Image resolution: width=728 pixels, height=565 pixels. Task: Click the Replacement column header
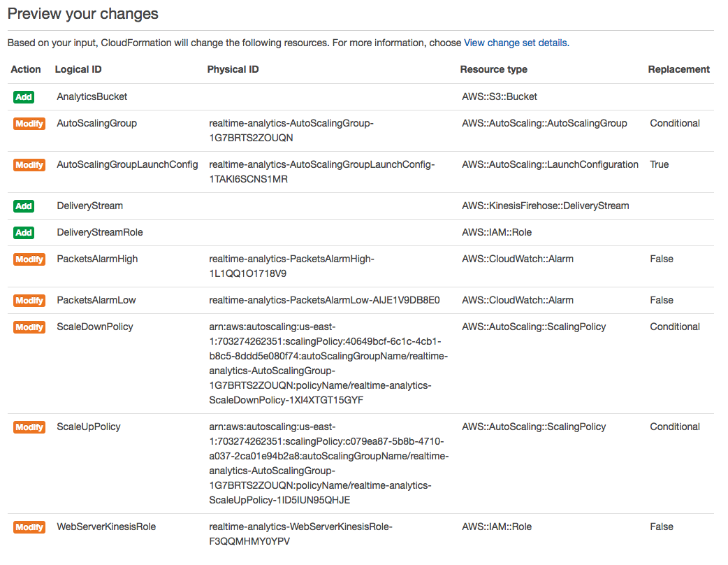(x=679, y=69)
